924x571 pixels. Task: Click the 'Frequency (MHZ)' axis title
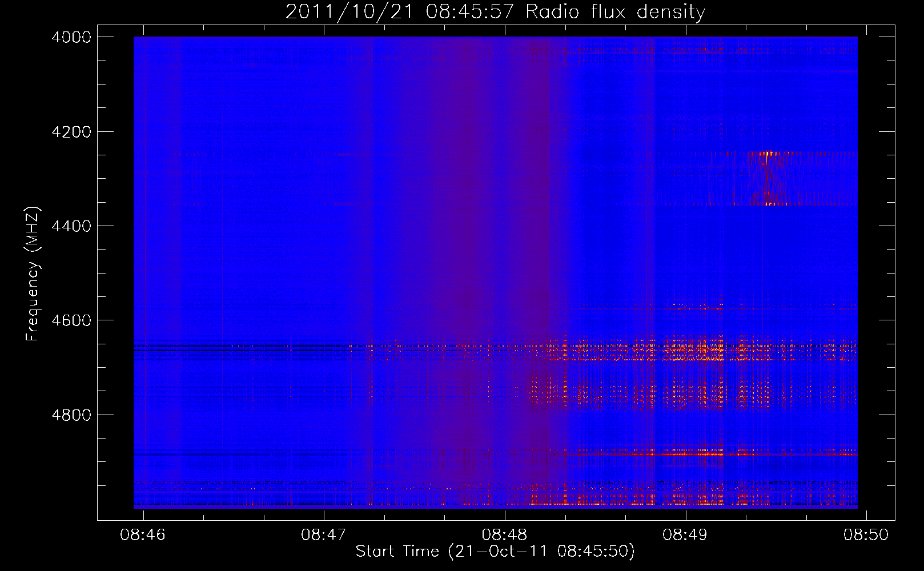click(x=33, y=274)
